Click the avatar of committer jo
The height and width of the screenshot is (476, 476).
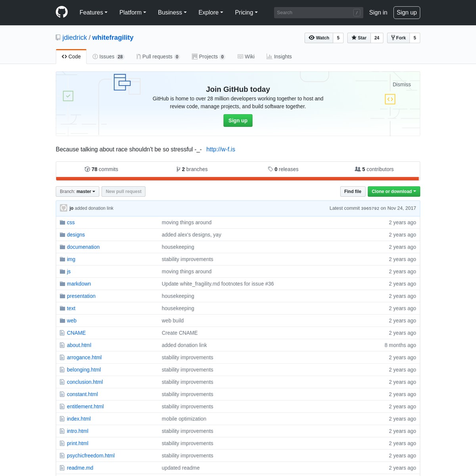[63, 208]
